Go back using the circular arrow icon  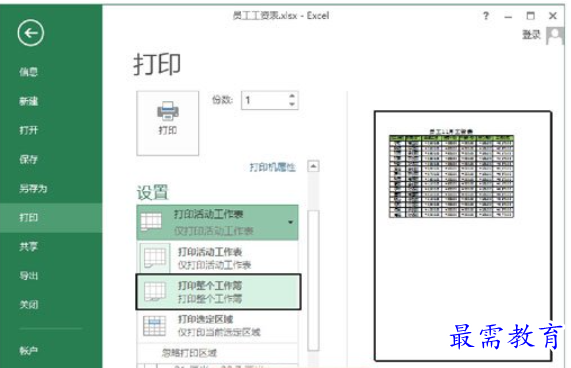[x=31, y=33]
